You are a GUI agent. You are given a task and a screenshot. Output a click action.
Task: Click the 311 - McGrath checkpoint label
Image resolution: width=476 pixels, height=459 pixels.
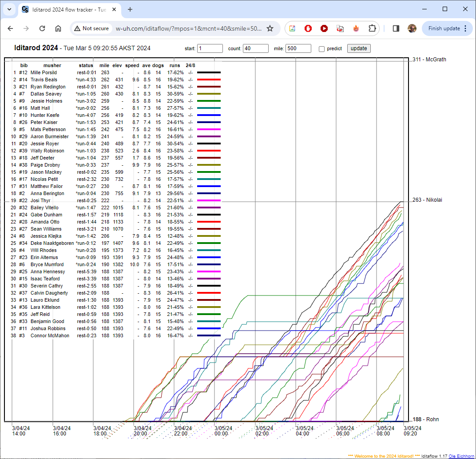click(429, 60)
